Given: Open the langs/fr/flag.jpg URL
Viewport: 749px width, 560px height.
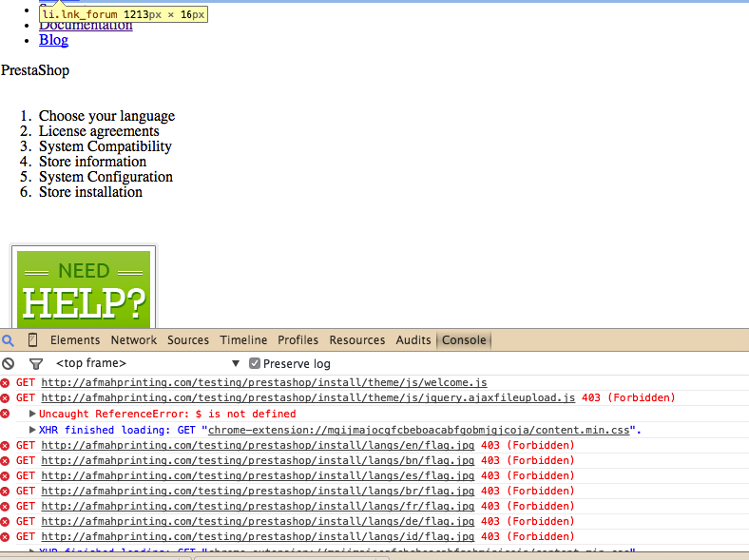Looking at the screenshot, I should tap(258, 507).
